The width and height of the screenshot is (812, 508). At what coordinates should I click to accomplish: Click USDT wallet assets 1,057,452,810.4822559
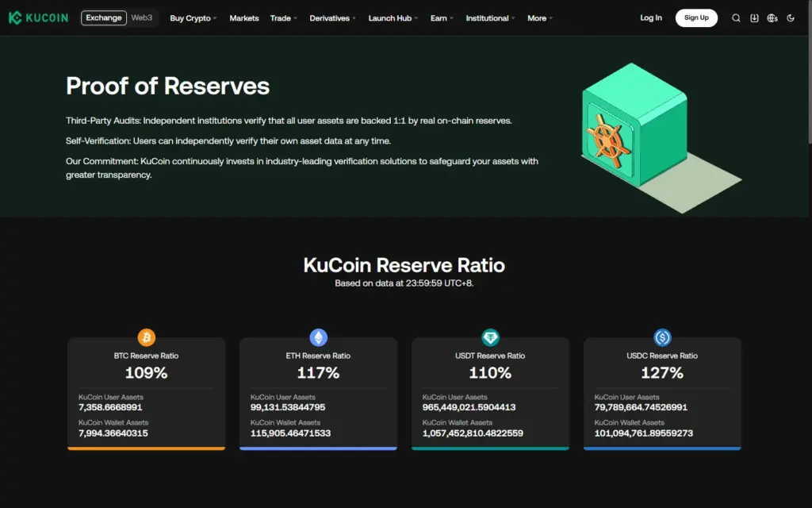coord(473,433)
